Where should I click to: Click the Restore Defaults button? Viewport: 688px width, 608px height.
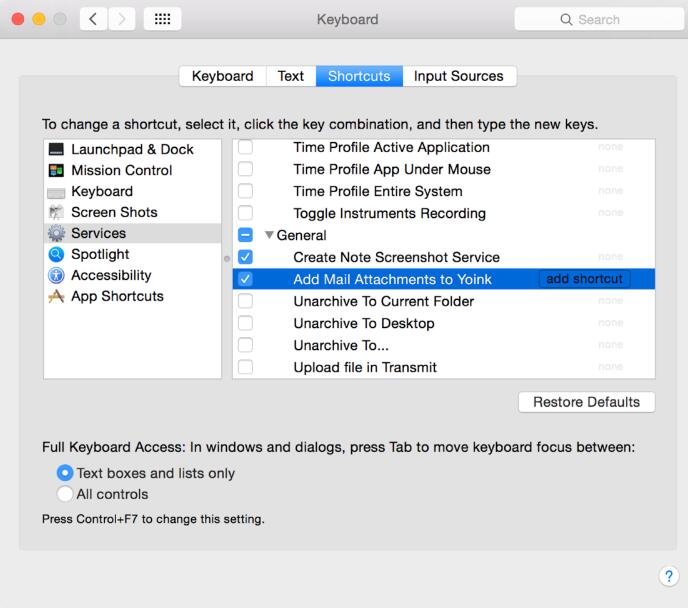[586, 402]
